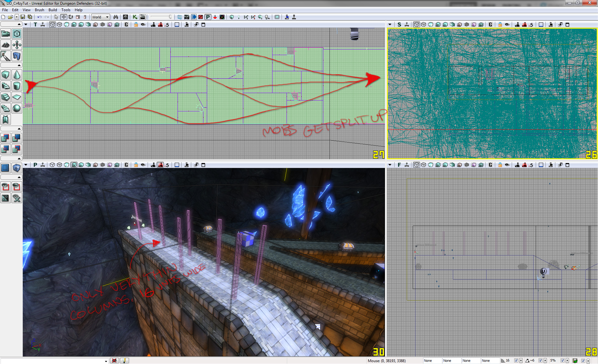Screen dimensions: 598x364
Task: Open the search binoculars tool
Action: 116,17
